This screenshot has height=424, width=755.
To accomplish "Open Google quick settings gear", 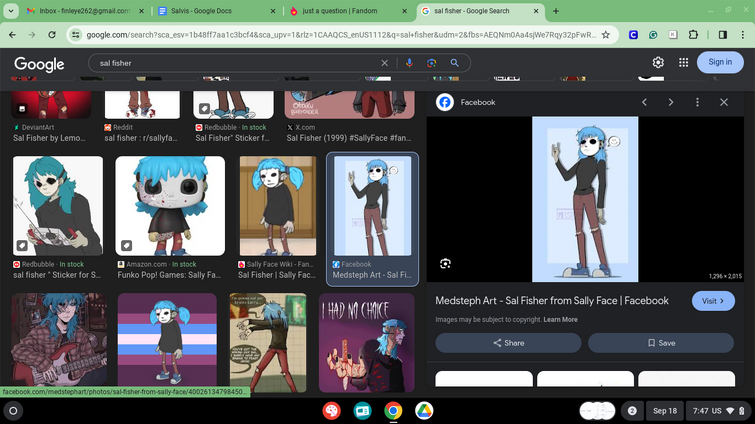I will 658,62.
